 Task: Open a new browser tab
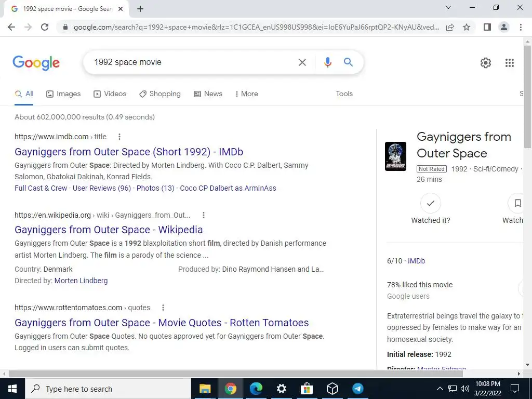[140, 9]
